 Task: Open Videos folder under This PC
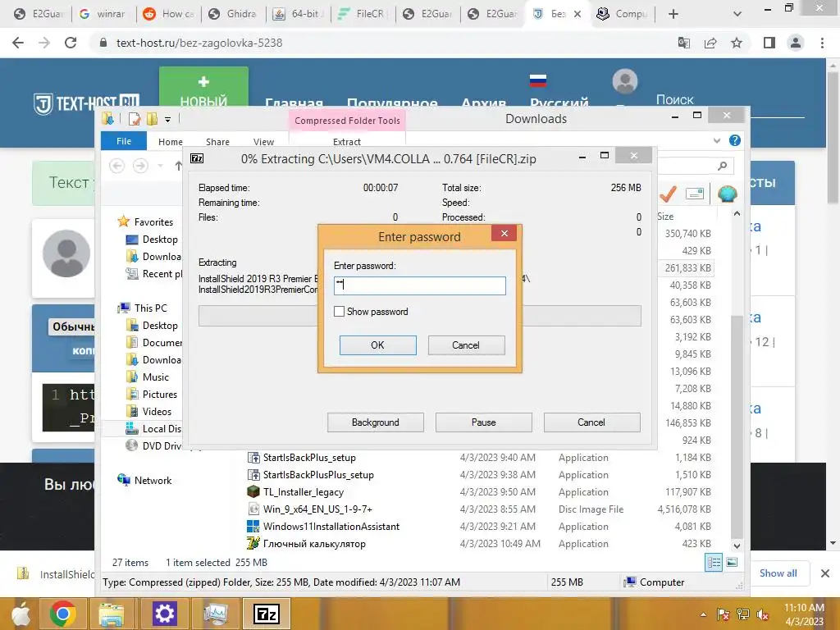pyautogui.click(x=157, y=412)
